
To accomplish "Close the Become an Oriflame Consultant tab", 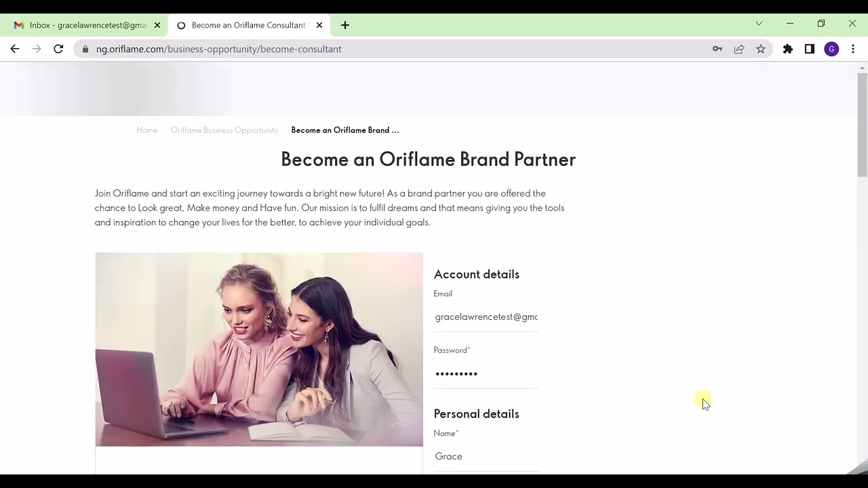I will 319,25.
